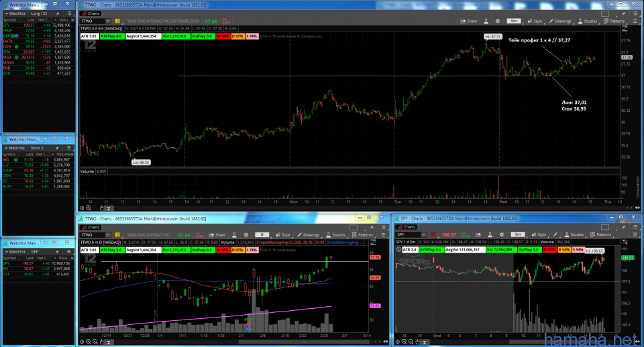The image size is (644, 347).
Task: Select ENDP row in Short 3 watchlist
Action: click(x=37, y=170)
